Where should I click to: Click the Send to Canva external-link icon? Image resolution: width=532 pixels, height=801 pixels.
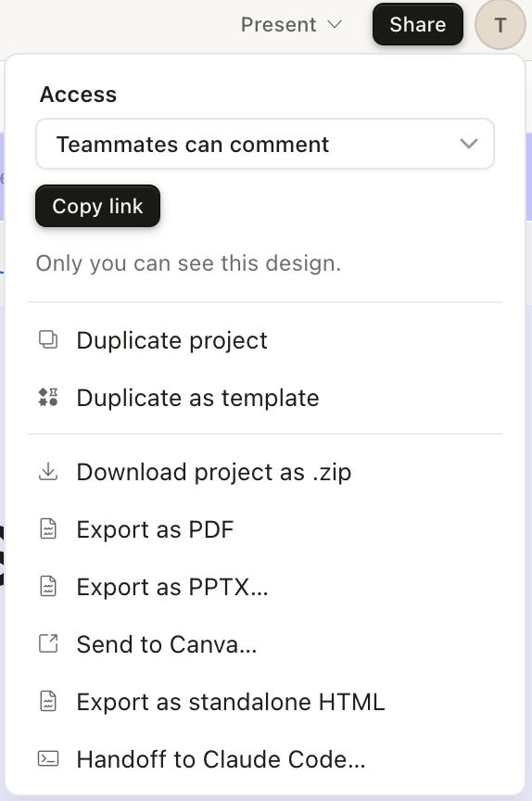pos(48,643)
